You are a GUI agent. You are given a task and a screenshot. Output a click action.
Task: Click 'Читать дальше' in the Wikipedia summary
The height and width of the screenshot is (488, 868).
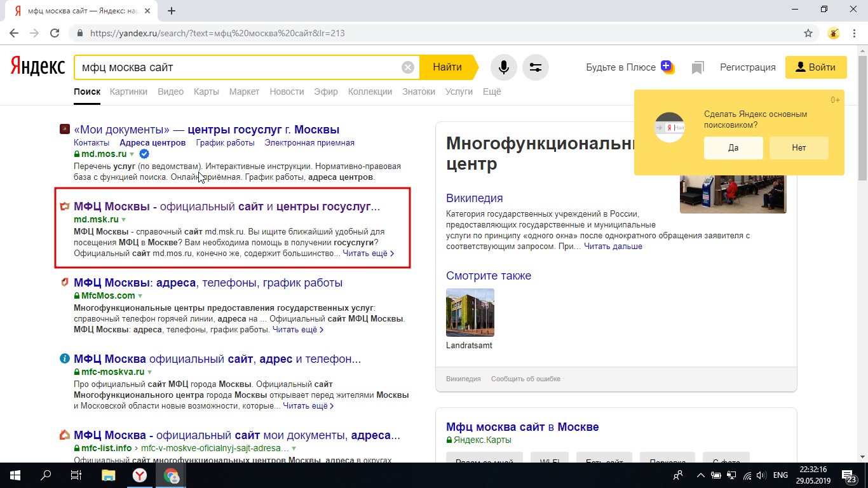point(613,246)
